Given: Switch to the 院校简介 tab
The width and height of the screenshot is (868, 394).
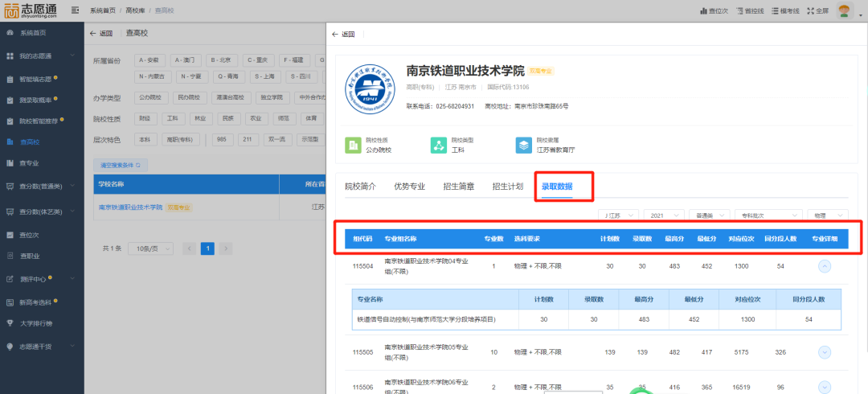Looking at the screenshot, I should pyautogui.click(x=360, y=187).
